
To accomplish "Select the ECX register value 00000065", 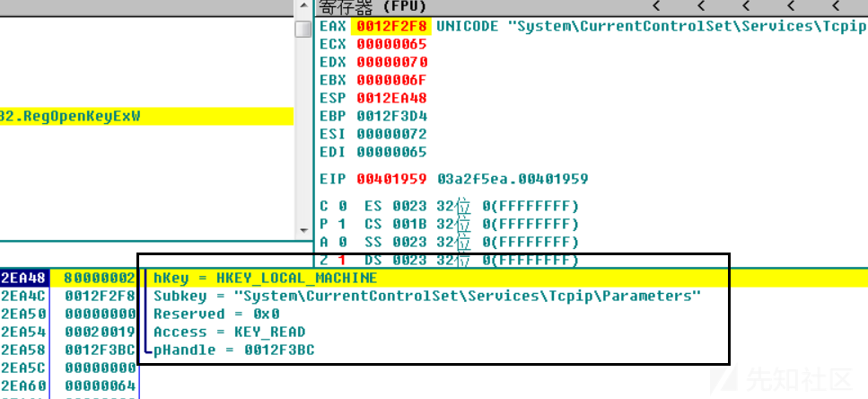I will pos(392,44).
